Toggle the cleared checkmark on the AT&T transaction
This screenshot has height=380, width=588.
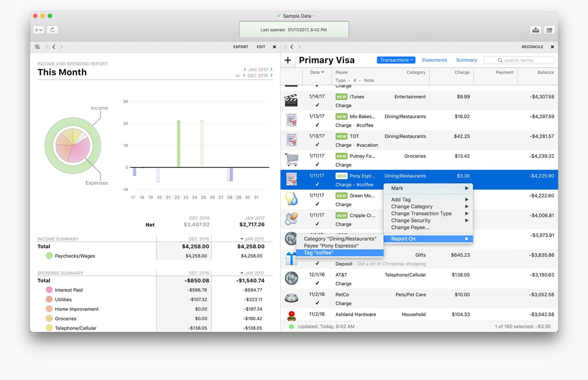pyautogui.click(x=317, y=283)
